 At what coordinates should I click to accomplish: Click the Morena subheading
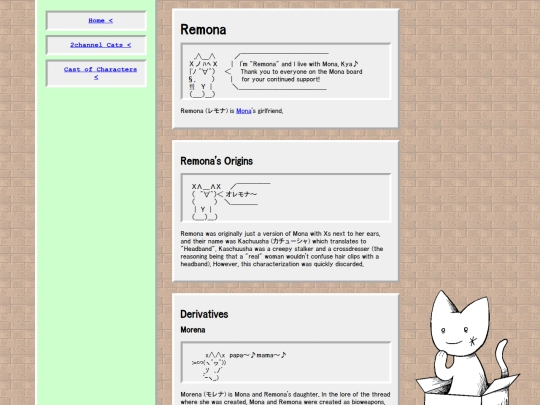pyautogui.click(x=193, y=330)
